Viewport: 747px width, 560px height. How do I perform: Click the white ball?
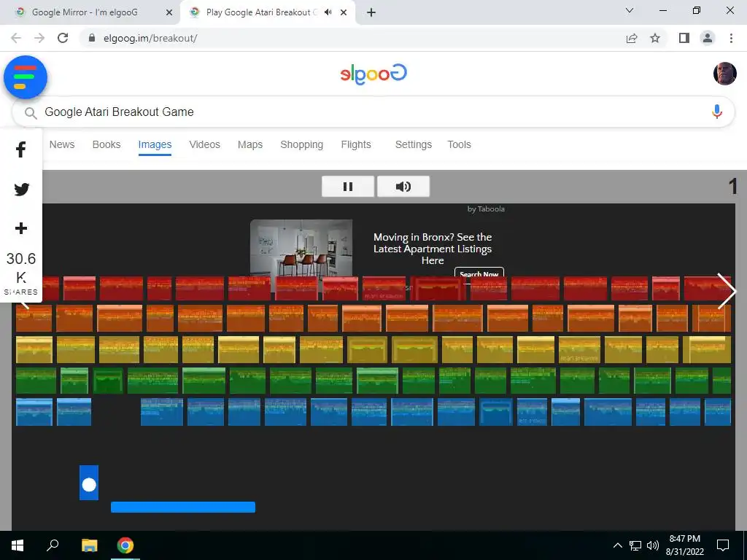(89, 485)
